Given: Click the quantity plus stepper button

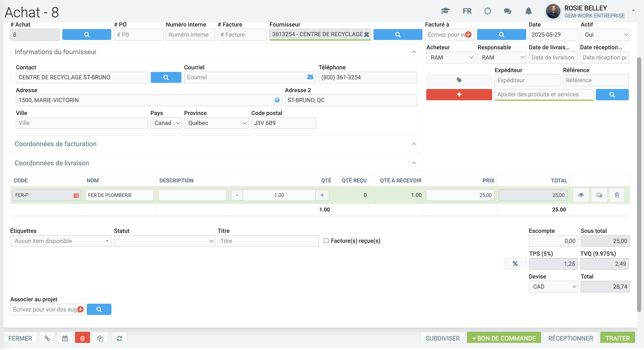Looking at the screenshot, I should click(322, 195).
